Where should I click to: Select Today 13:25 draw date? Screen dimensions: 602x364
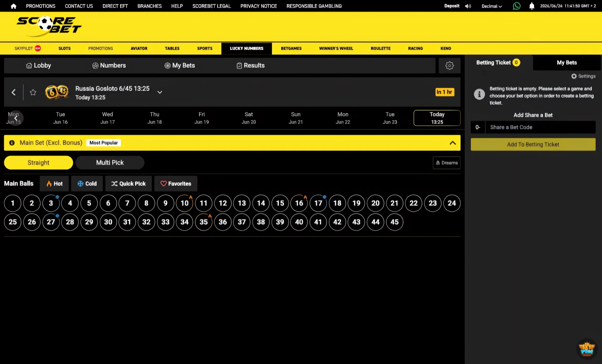[x=437, y=118]
